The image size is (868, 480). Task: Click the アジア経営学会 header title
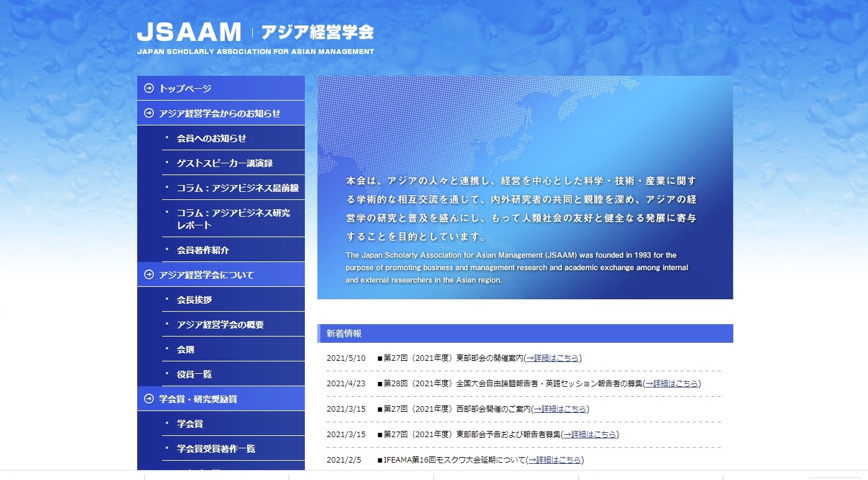click(317, 32)
